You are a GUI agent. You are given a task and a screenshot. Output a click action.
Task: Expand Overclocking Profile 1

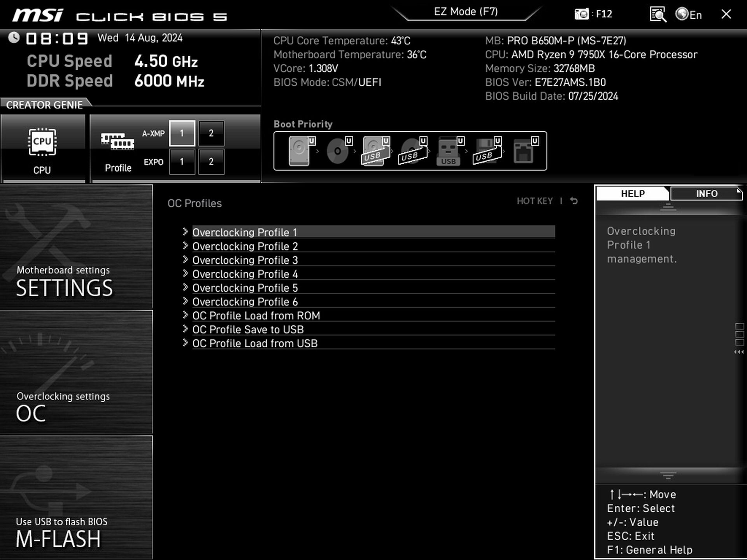tap(245, 232)
